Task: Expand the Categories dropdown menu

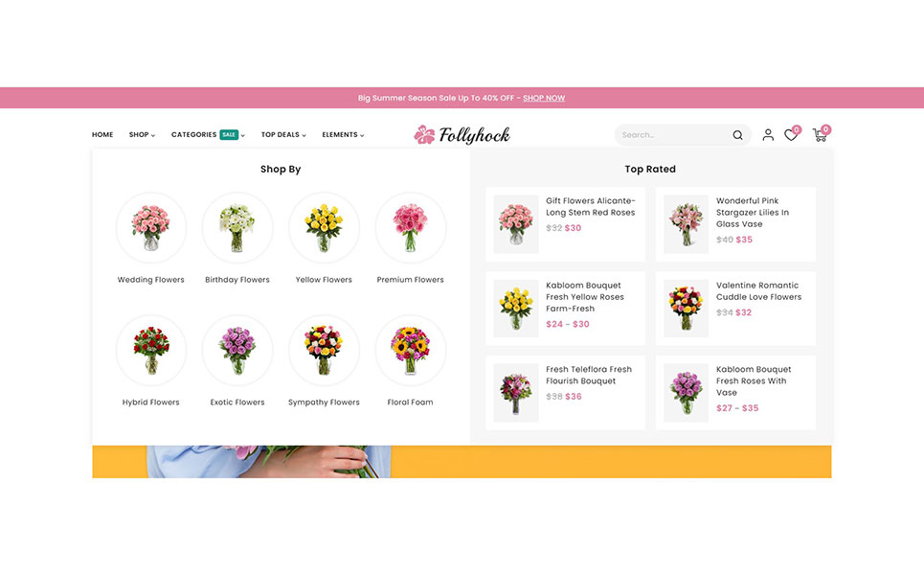Action: pyautogui.click(x=208, y=134)
